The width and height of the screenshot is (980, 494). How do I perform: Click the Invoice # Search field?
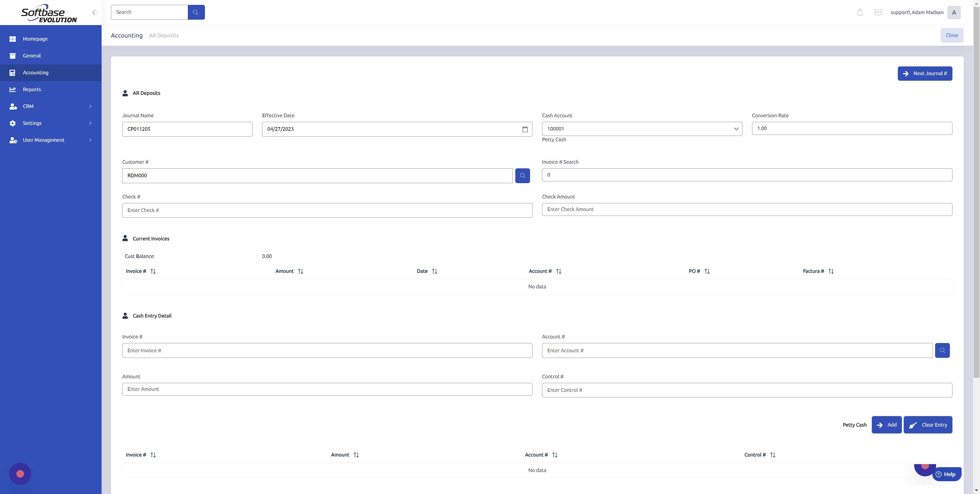(x=747, y=175)
